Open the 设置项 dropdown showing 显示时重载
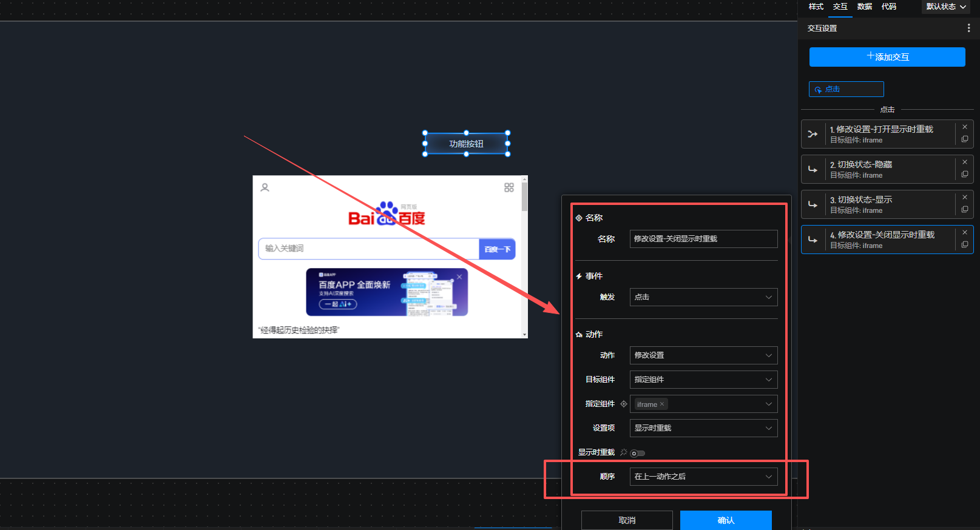The image size is (980, 530). tap(703, 428)
